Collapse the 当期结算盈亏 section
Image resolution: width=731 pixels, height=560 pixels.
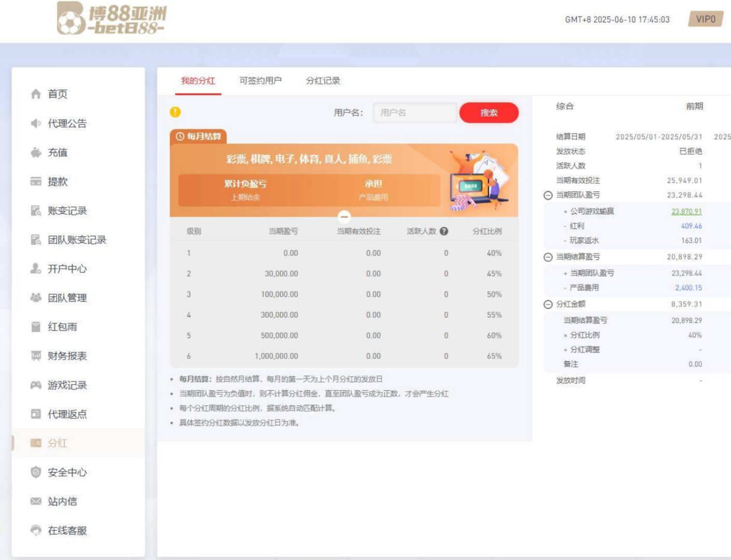click(x=548, y=257)
